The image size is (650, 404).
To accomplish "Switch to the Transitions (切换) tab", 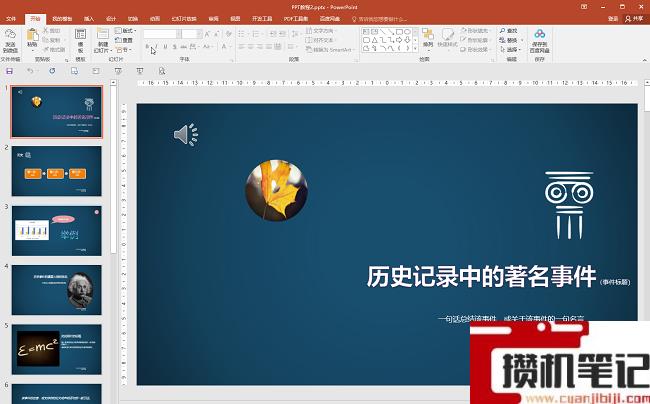I will click(x=133, y=19).
